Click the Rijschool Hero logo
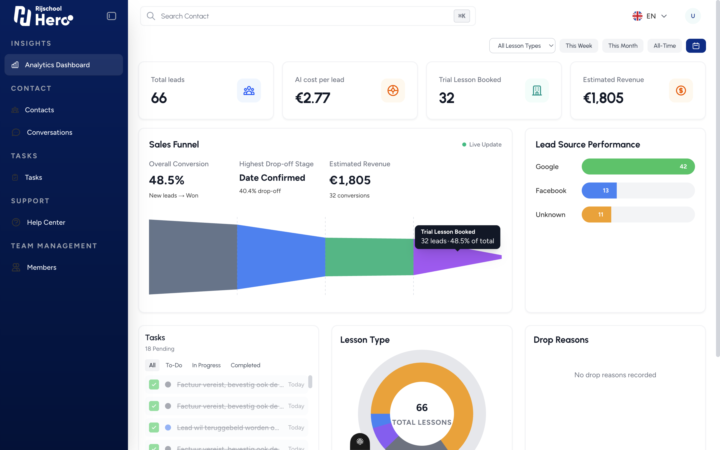 pyautogui.click(x=43, y=16)
